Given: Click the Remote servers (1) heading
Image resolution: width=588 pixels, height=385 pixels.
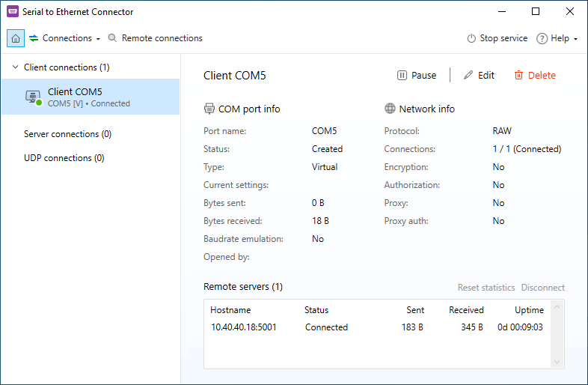Looking at the screenshot, I should [x=243, y=287].
